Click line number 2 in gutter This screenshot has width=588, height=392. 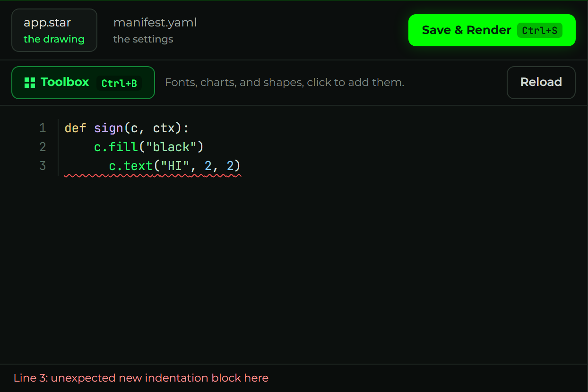click(x=43, y=147)
